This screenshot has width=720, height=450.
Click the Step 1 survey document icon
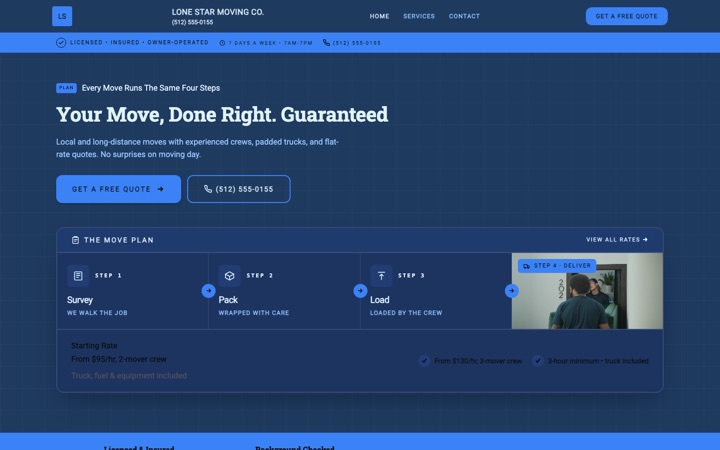click(x=78, y=276)
